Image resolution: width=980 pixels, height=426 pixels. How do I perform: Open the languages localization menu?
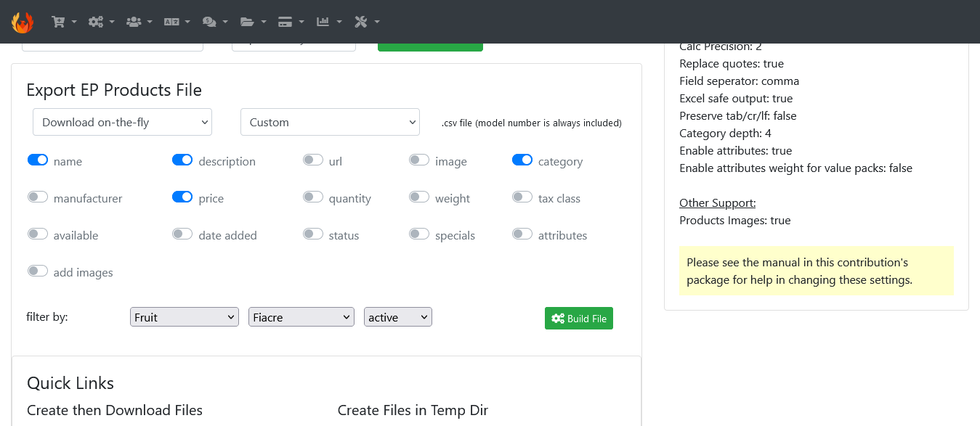point(177,22)
